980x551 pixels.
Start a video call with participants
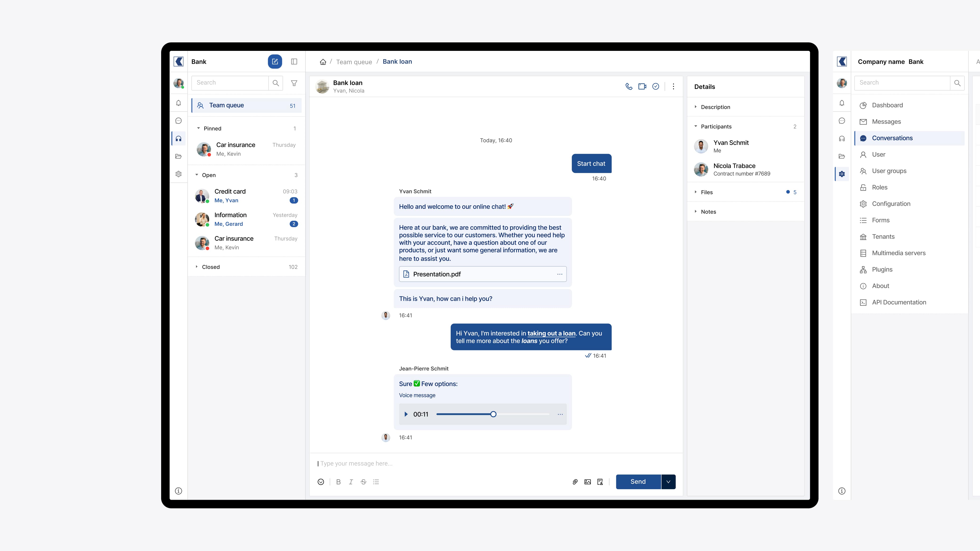click(x=642, y=86)
